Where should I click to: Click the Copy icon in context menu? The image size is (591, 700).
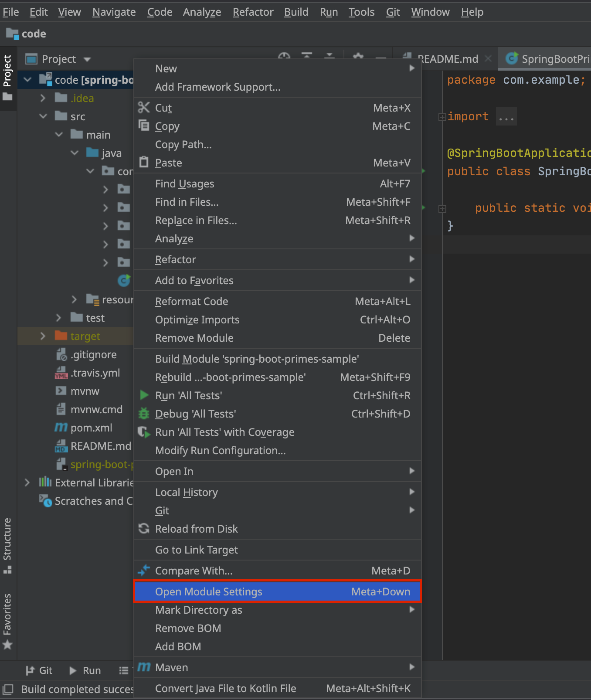pyautogui.click(x=144, y=126)
